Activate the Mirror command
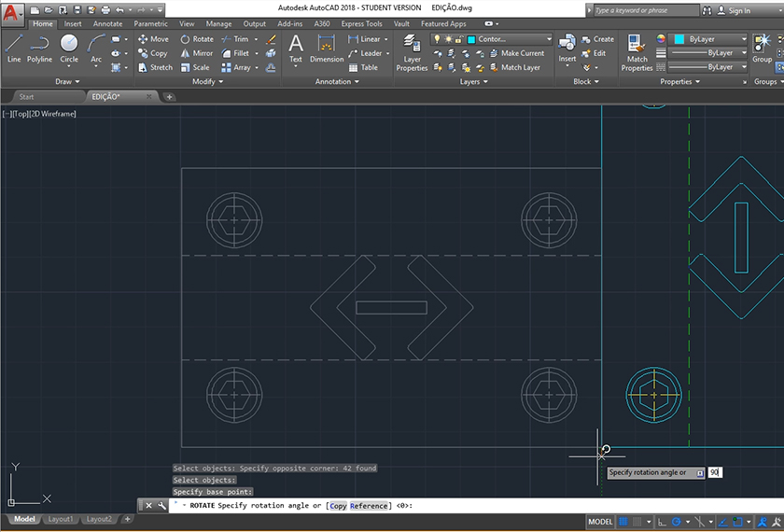This screenshot has height=532, width=784. [196, 53]
